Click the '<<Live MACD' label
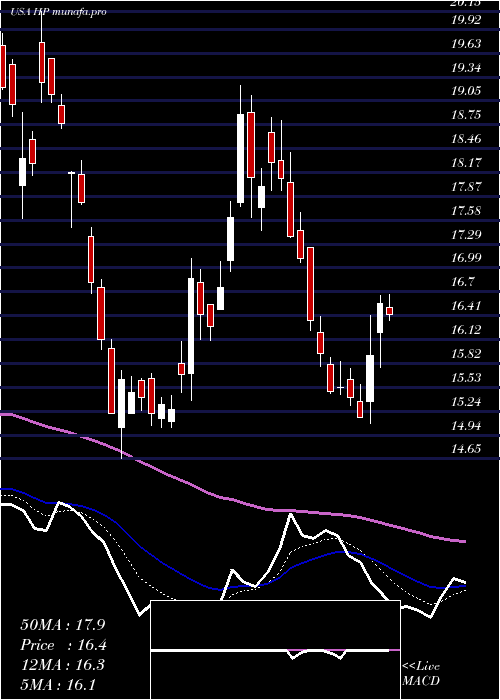Viewport: 500px width, 700px height. [x=421, y=674]
